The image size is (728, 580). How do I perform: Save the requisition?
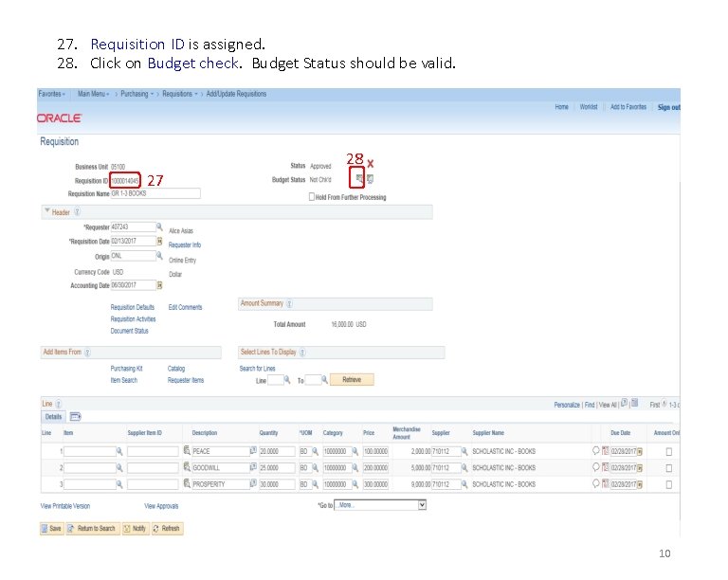pyautogui.click(x=51, y=529)
